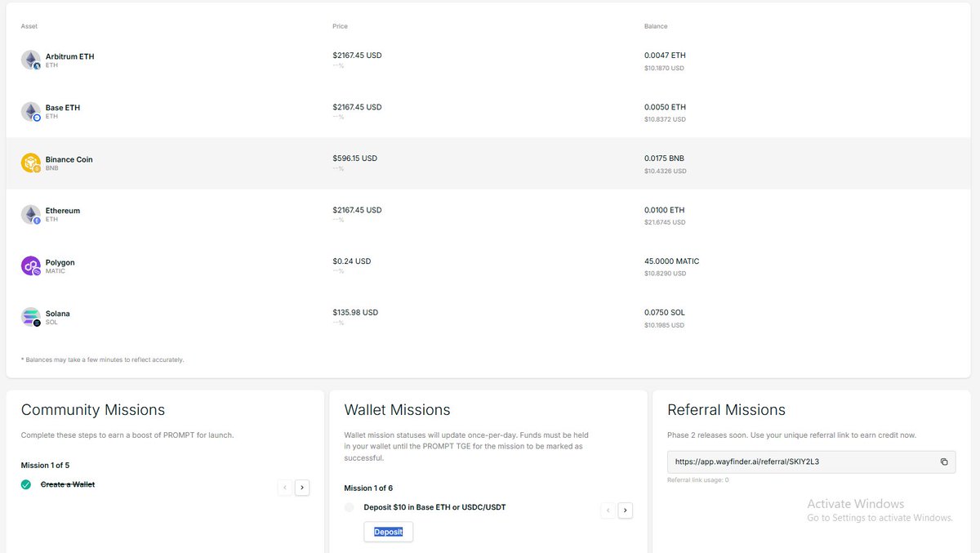Click the Referral Missions heading
Image resolution: width=980 pixels, height=553 pixels.
[x=726, y=410]
